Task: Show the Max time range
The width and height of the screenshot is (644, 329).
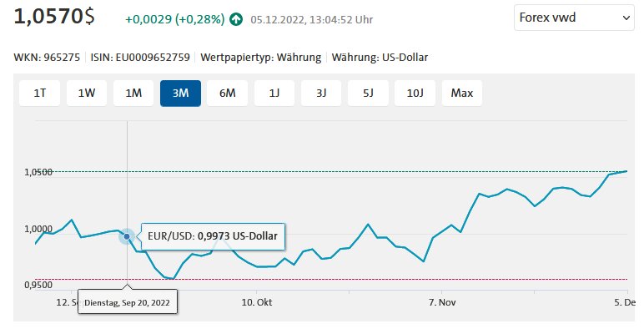Action: [462, 93]
